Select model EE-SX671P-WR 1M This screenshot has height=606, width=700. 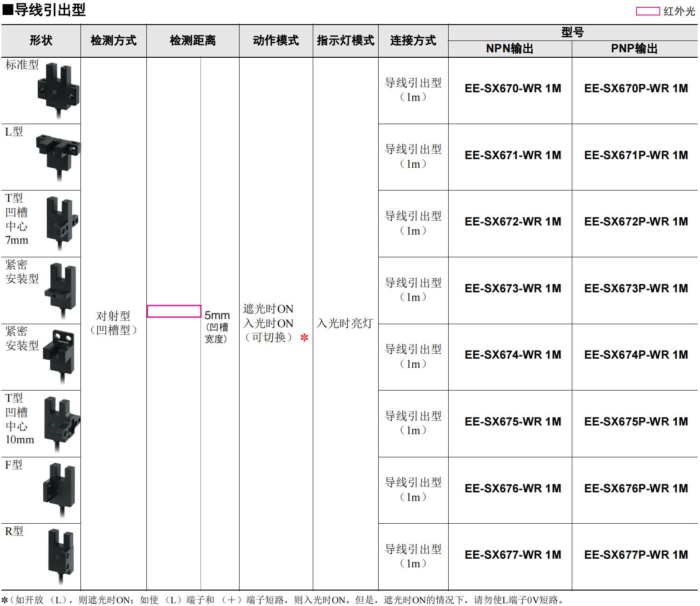(636, 155)
